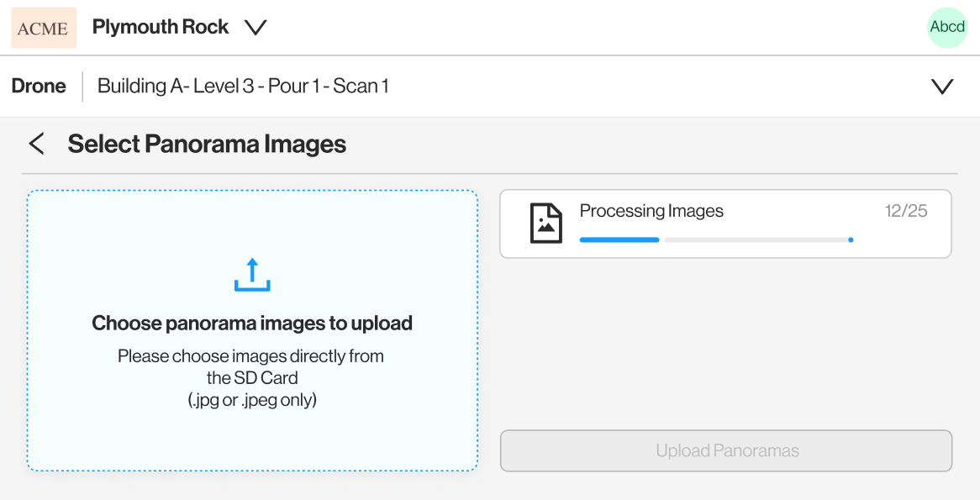Click the Select Panorama Images heading
This screenshot has height=500, width=980.
[207, 144]
